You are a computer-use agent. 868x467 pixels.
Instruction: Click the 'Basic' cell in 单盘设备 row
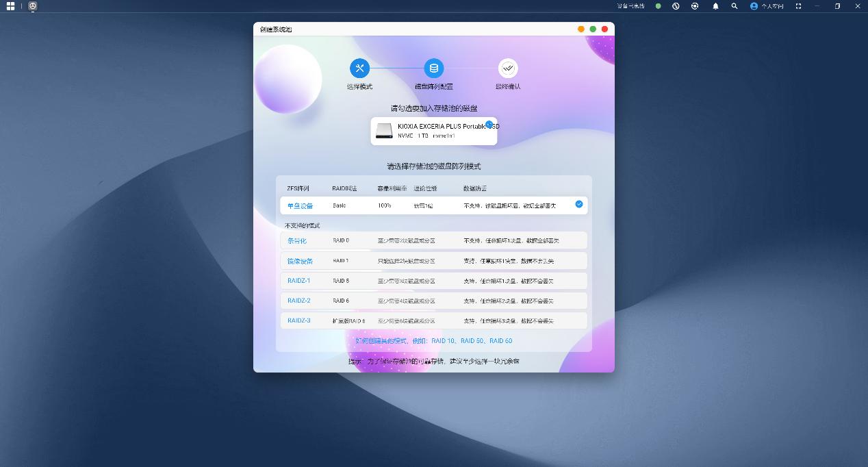tap(340, 205)
